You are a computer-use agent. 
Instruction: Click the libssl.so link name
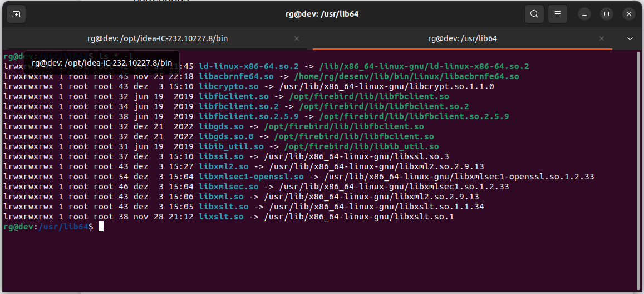221,156
